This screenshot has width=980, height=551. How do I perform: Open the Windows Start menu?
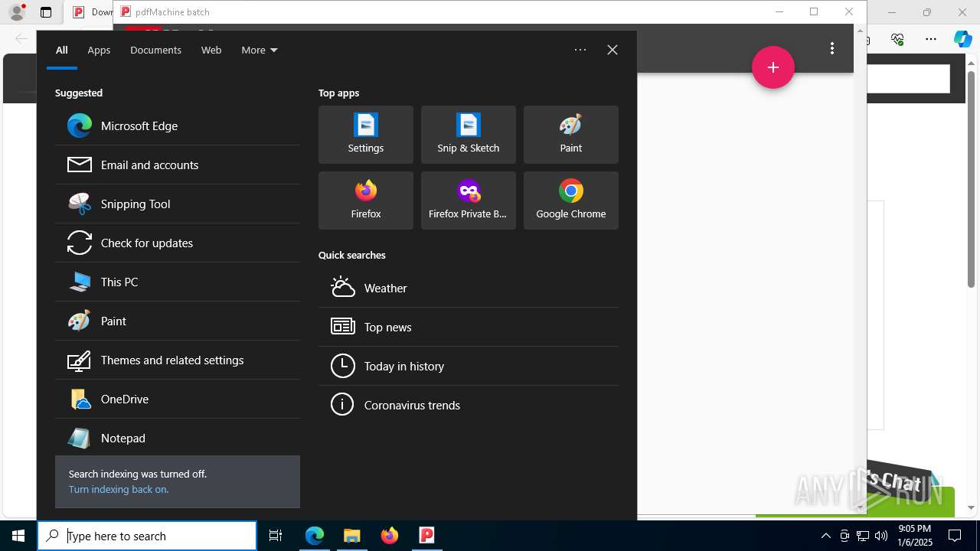click(18, 536)
